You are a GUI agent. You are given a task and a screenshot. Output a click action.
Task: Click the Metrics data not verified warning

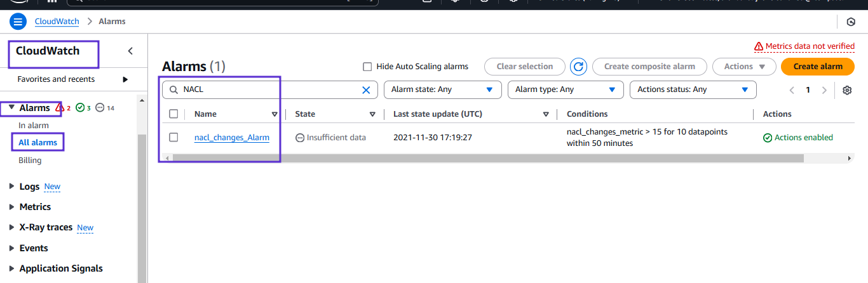(x=804, y=46)
